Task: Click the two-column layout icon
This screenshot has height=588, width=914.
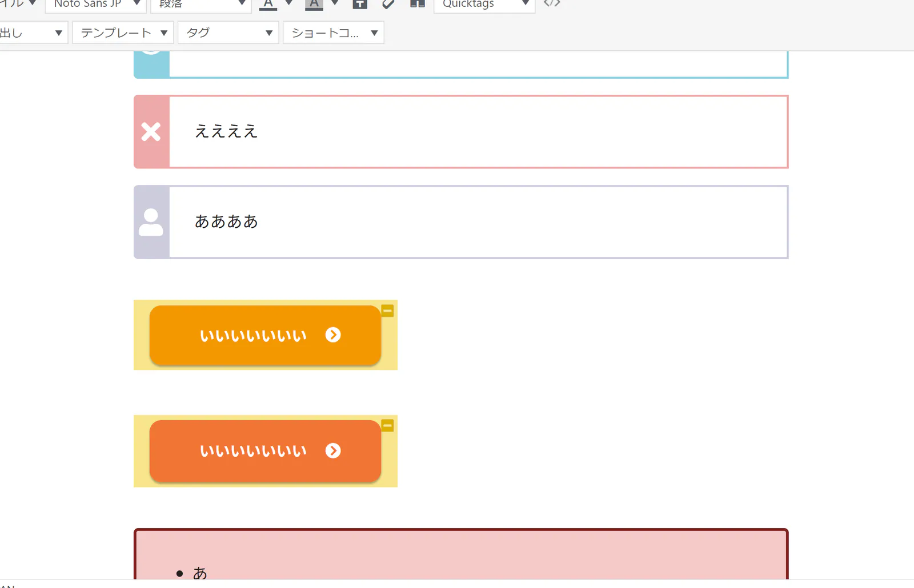Action: click(418, 3)
